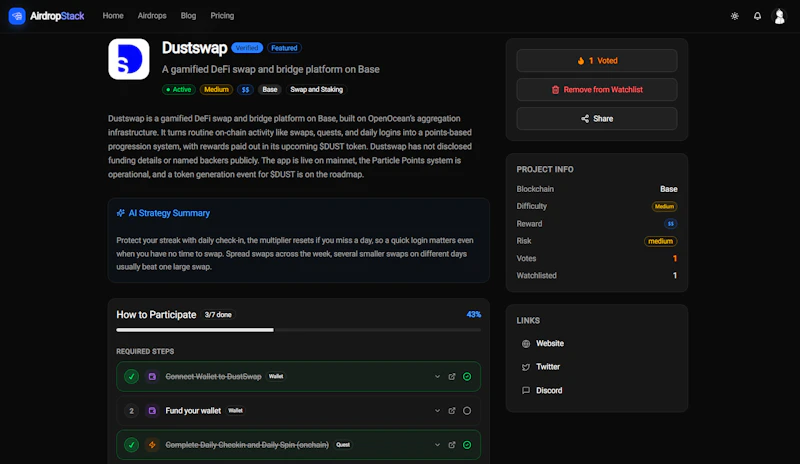
Task: Click the 3/7 done badge
Action: [x=218, y=315]
